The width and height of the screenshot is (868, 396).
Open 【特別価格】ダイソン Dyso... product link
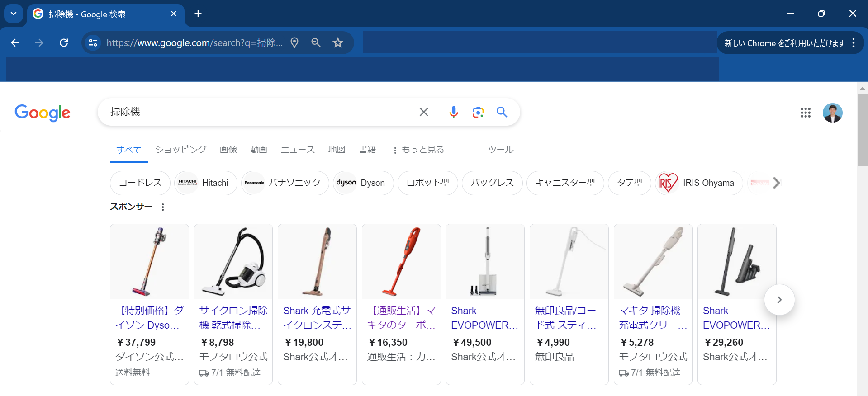click(x=150, y=318)
